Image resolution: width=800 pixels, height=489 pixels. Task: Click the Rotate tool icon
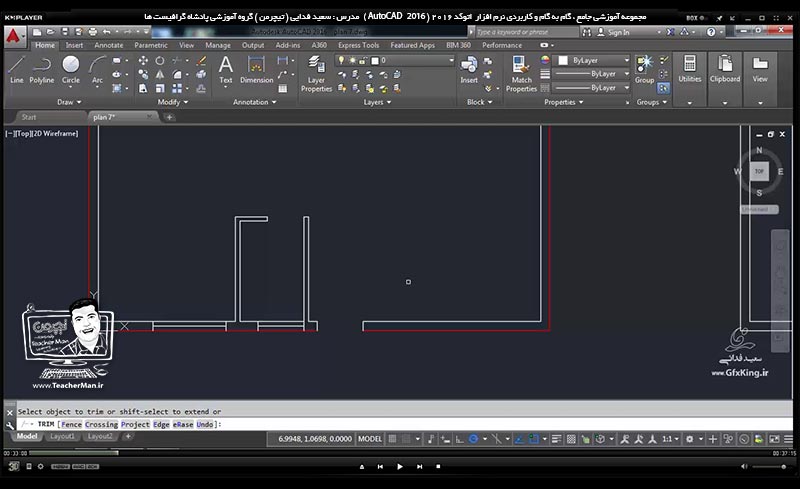(x=160, y=61)
